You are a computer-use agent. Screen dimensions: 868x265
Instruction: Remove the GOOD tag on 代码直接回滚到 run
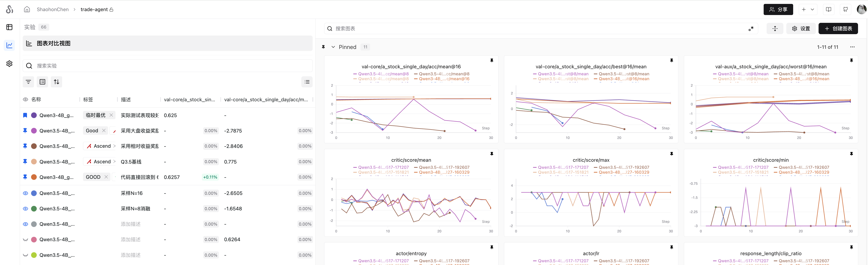point(106,177)
